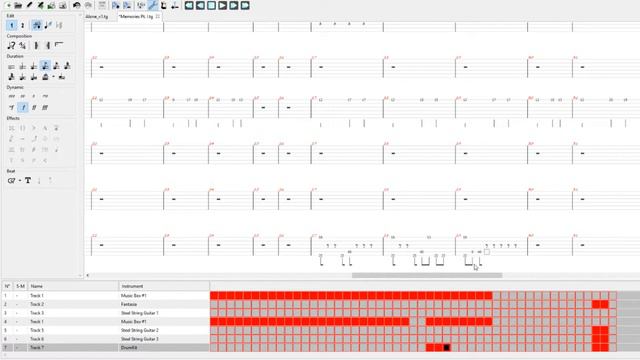Jump to last measure playback button

click(x=245, y=5)
